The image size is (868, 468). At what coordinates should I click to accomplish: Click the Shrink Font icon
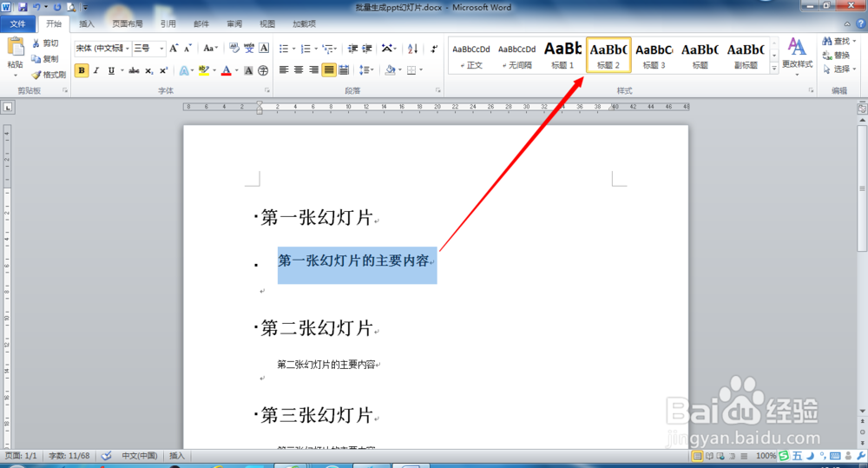coord(187,48)
